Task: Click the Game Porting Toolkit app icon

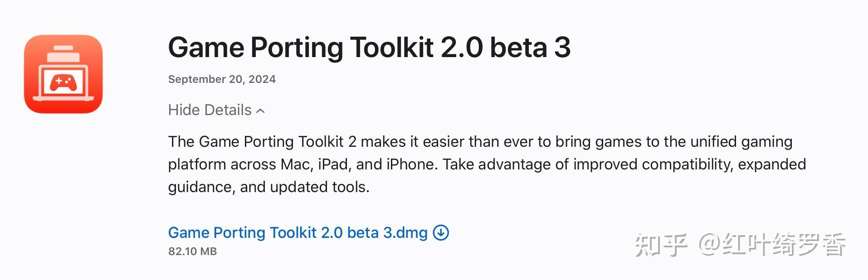Action: (x=63, y=74)
